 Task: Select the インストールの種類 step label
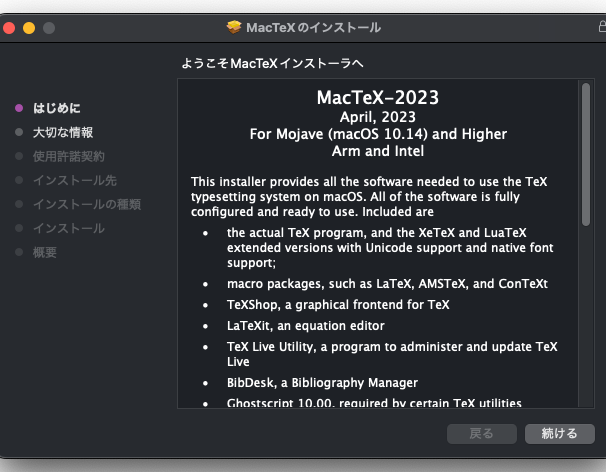coord(86,204)
